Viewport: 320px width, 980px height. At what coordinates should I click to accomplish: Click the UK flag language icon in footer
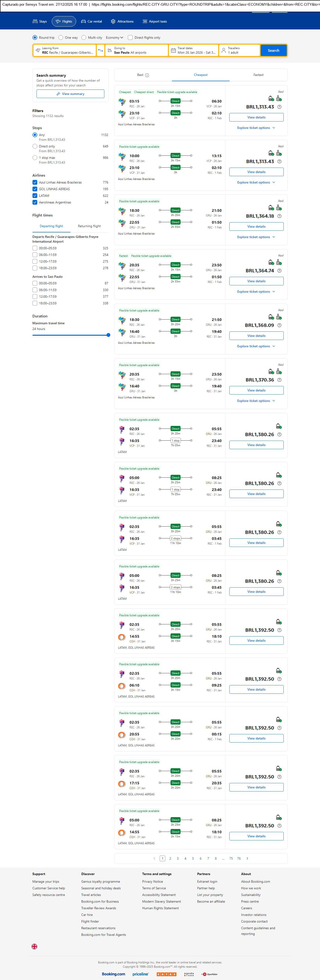click(x=34, y=946)
